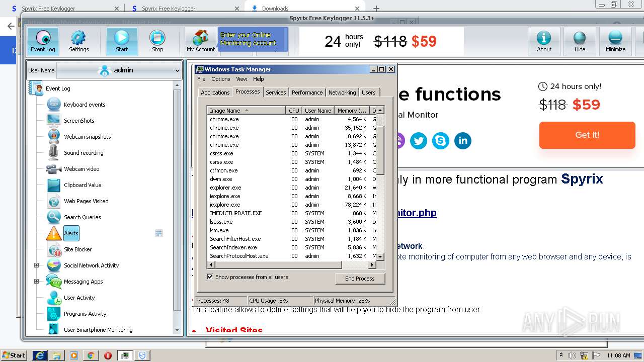
Task: Click the monitor.php link
Action: 417,213
